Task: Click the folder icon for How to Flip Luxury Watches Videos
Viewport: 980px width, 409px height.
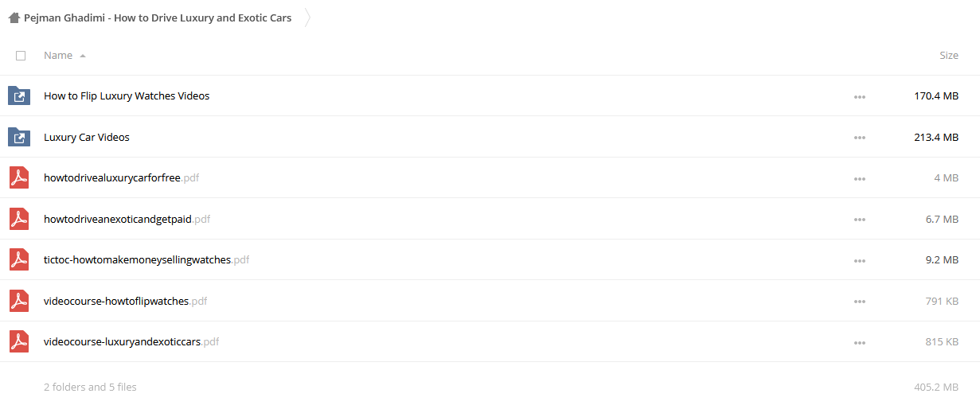Action: click(x=19, y=95)
